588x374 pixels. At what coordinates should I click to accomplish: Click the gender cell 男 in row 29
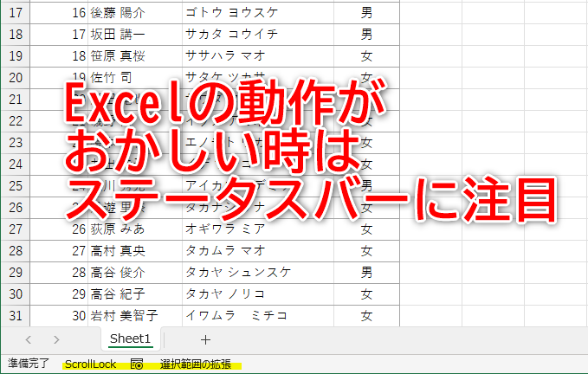pos(367,272)
